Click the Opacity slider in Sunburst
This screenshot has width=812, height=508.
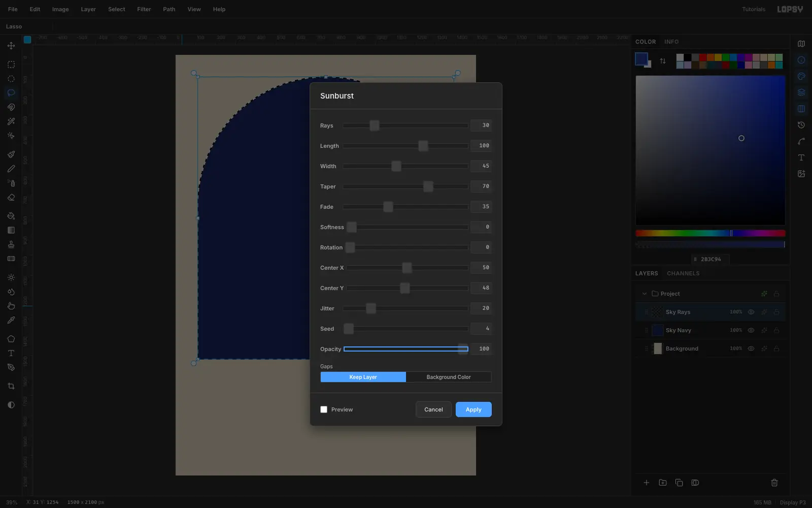click(x=406, y=349)
